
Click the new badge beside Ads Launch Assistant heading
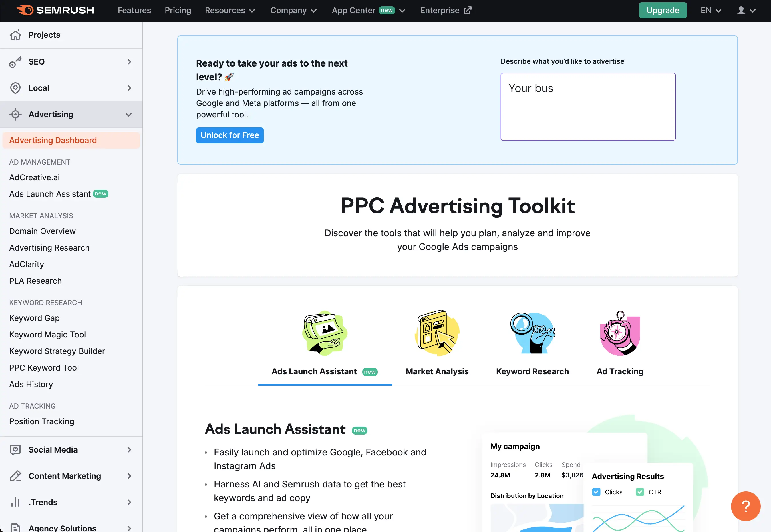360,430
